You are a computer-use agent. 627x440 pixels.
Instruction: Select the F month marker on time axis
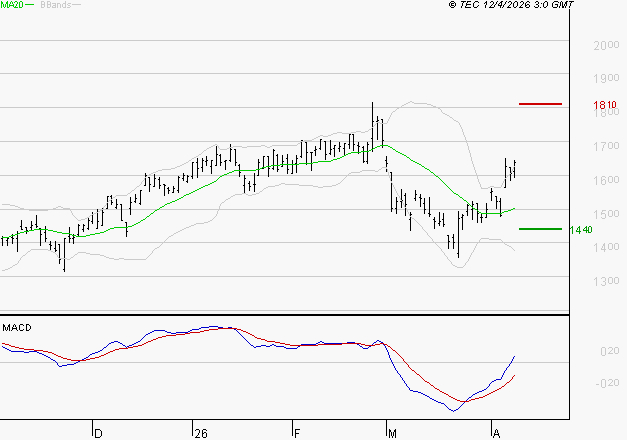[x=297, y=433]
